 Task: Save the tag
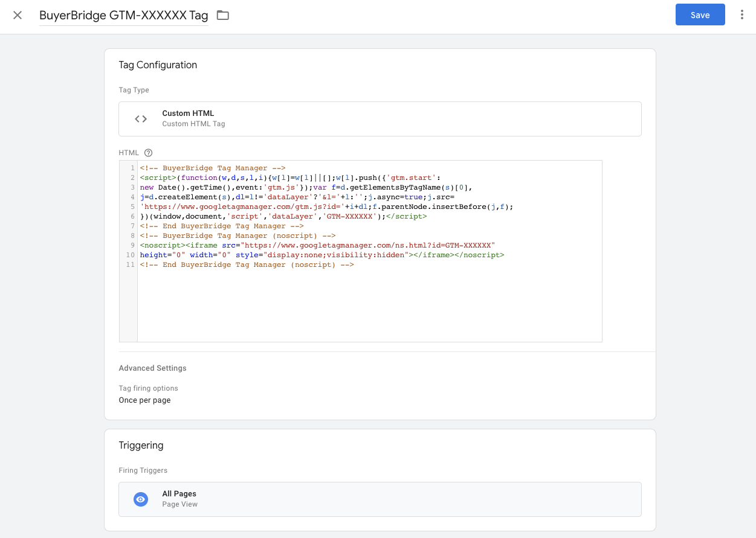click(x=700, y=15)
